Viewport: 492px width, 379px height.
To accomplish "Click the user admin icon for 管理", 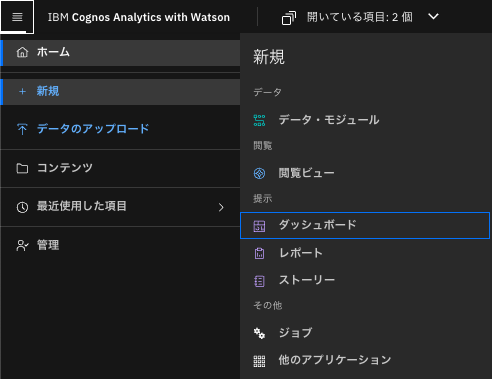I will click(22, 246).
